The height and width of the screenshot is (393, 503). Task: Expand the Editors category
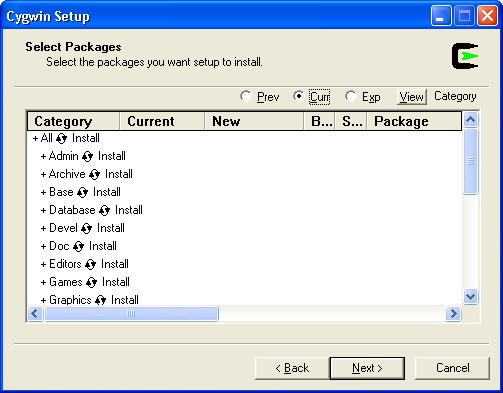[x=43, y=264]
